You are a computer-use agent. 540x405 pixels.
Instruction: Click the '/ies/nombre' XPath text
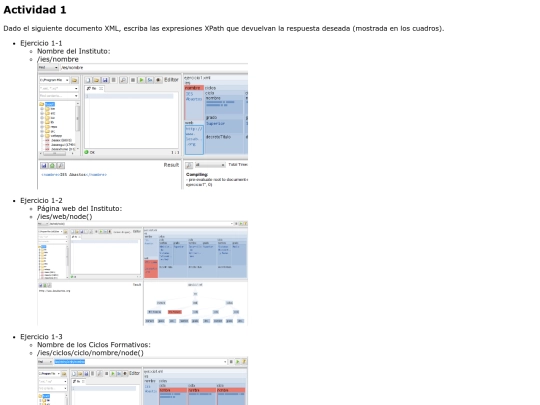pos(58,59)
